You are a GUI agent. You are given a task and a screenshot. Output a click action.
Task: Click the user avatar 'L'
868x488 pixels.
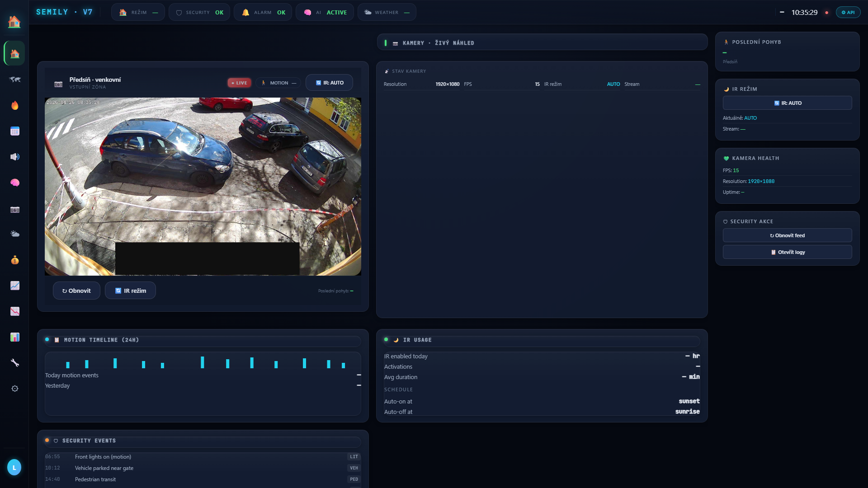click(14, 467)
